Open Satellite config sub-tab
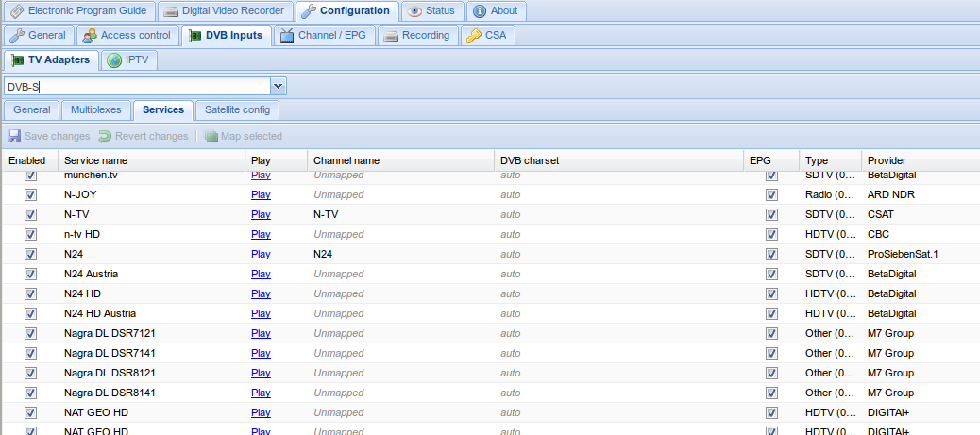 click(x=237, y=110)
